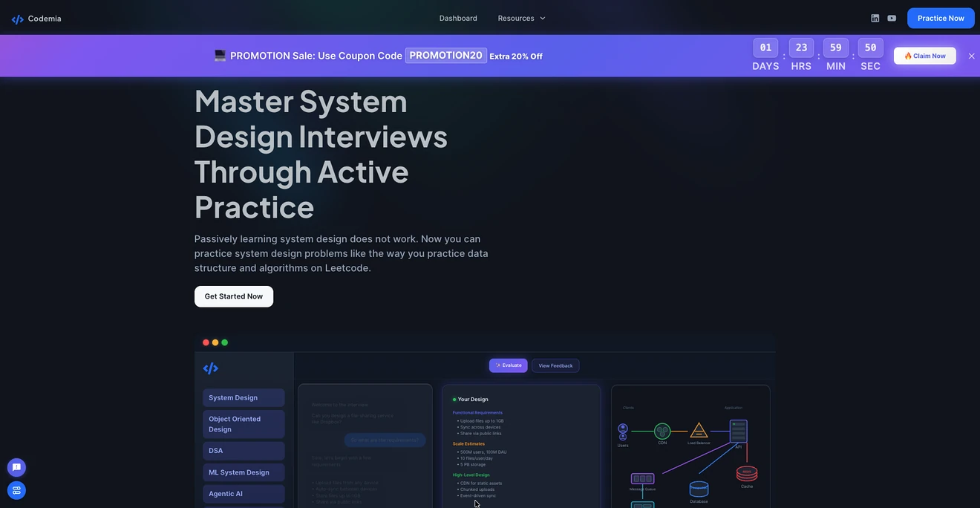The width and height of the screenshot is (980, 508).
Task: Open the widget icon below the chat bubble
Action: 16,490
